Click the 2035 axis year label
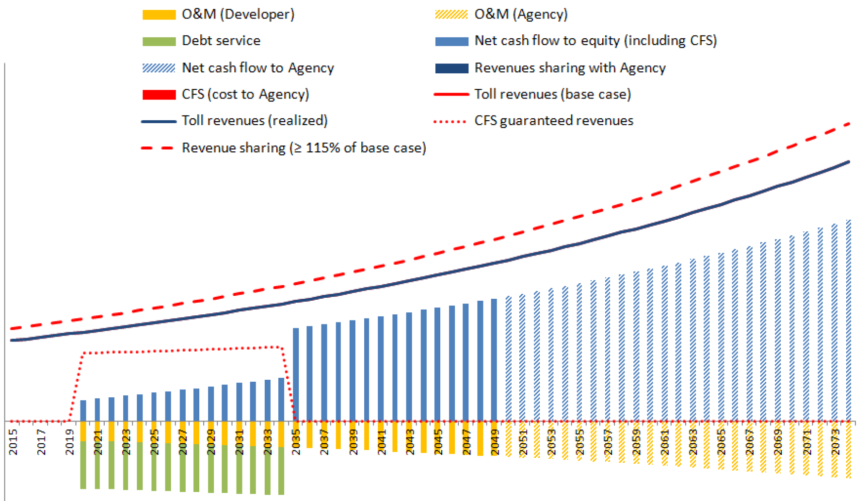 tap(296, 442)
